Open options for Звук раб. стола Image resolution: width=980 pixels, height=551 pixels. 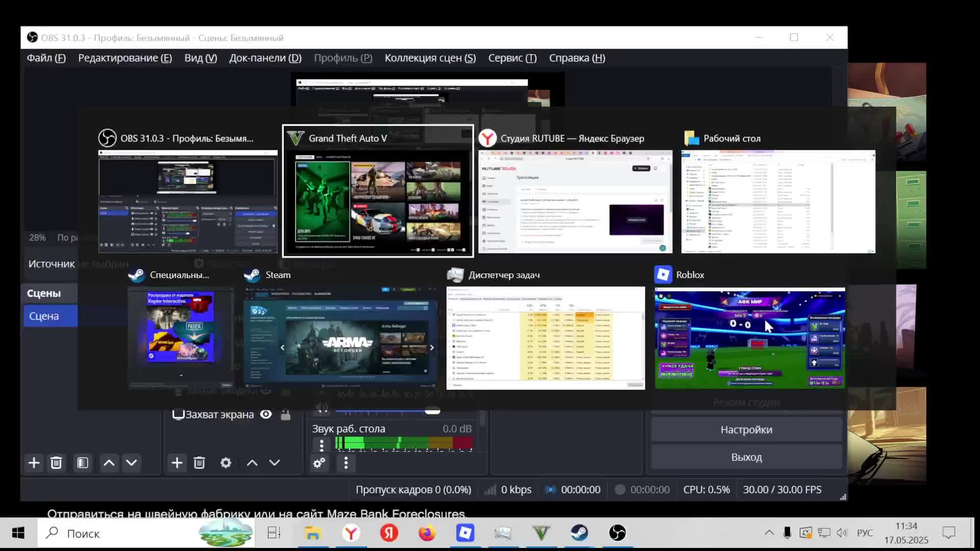pyautogui.click(x=322, y=445)
